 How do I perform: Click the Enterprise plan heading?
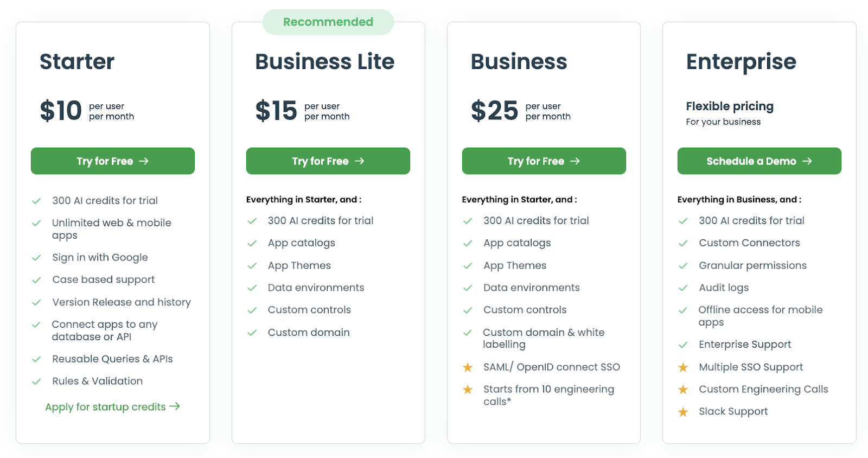[741, 62]
